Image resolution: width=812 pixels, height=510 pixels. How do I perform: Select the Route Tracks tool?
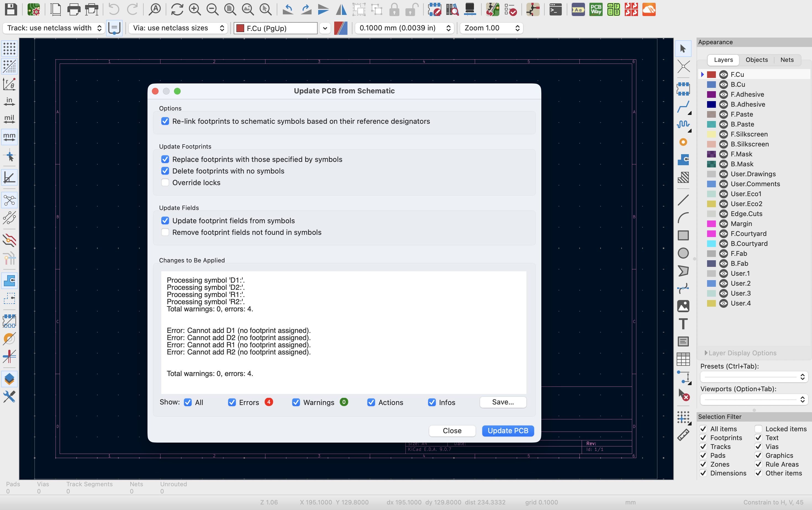pyautogui.click(x=683, y=107)
